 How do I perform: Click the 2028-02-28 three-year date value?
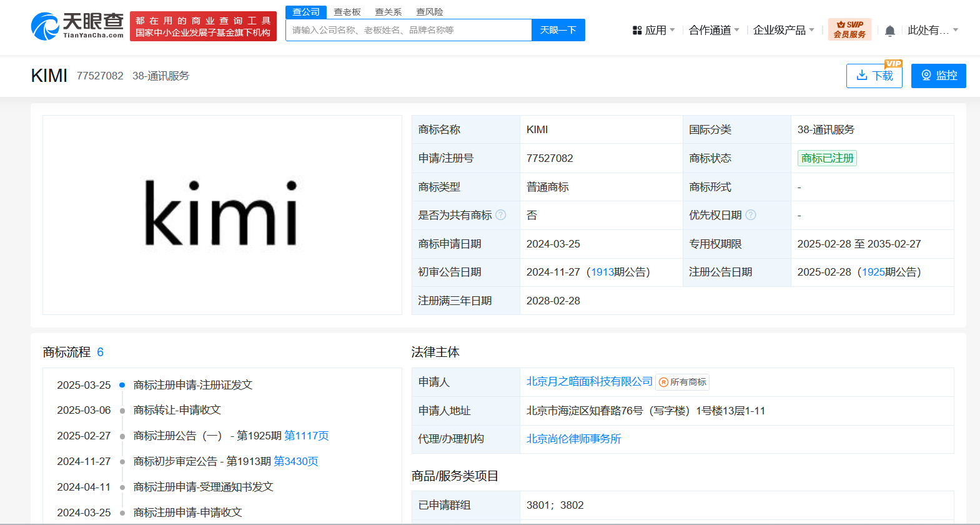553,301
